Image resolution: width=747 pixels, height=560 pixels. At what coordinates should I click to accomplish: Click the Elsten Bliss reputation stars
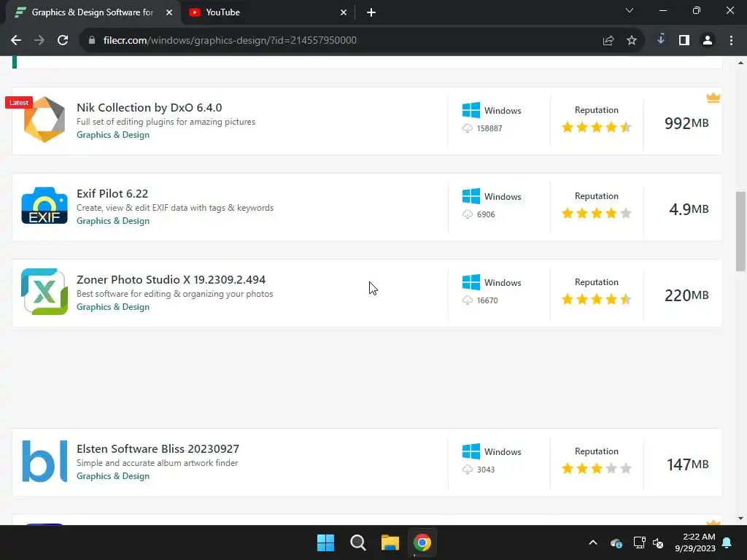pyautogui.click(x=597, y=469)
